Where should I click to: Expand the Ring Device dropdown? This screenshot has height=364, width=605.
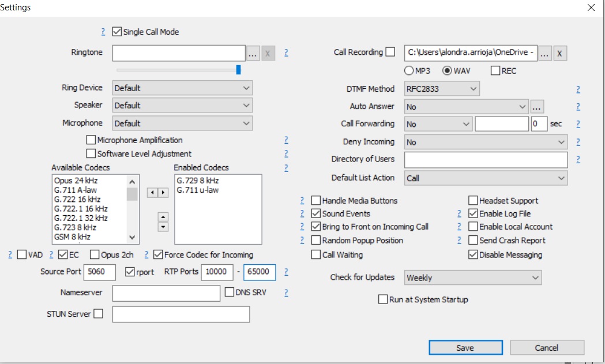182,88
